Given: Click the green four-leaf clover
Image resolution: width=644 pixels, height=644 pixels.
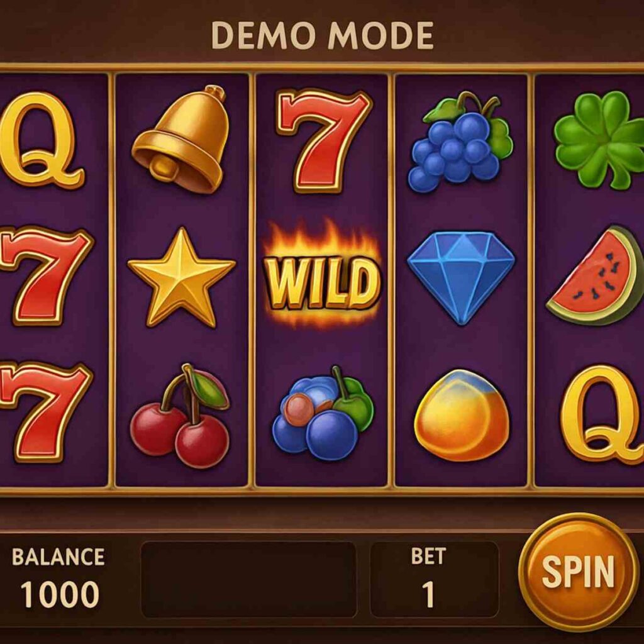Looking at the screenshot, I should click(x=599, y=140).
